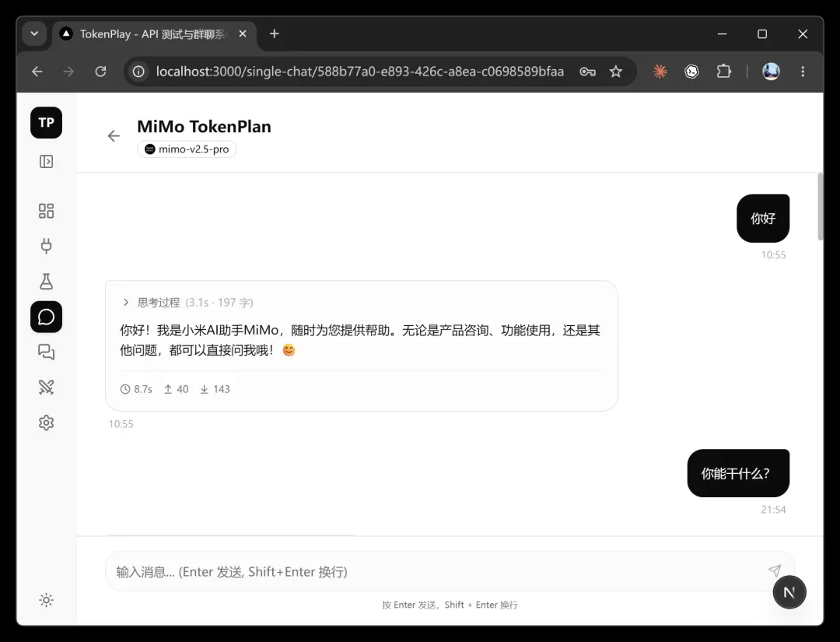
Task: Reload the page
Action: point(100,72)
